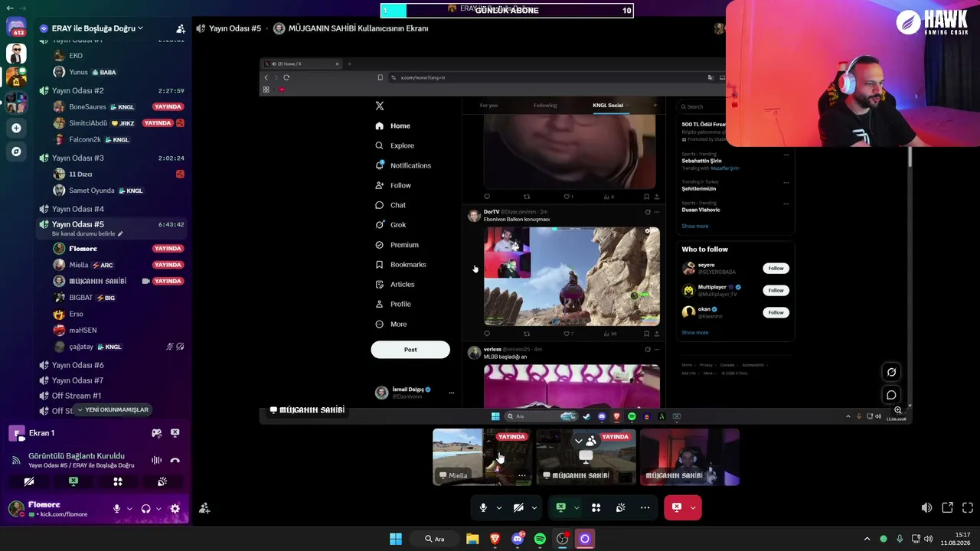
Task: Select user Samet Oyunda in channel list
Action: [119, 191]
